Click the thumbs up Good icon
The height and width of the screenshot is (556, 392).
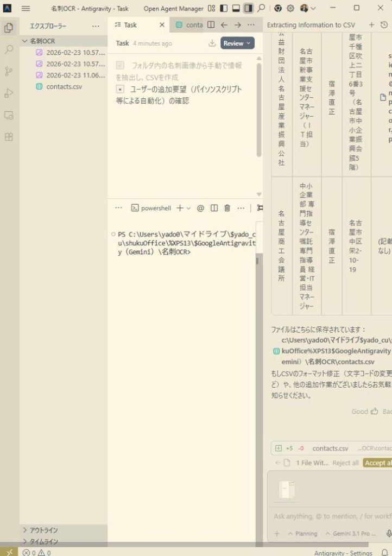coord(374,412)
